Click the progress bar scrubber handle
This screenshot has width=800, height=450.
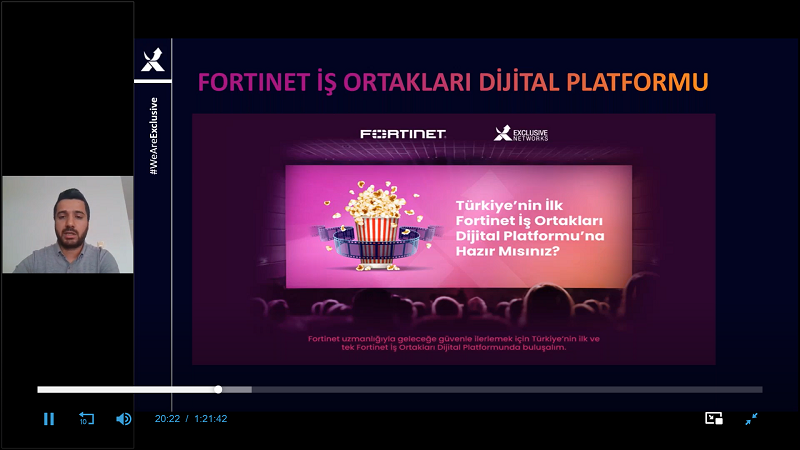(218, 389)
